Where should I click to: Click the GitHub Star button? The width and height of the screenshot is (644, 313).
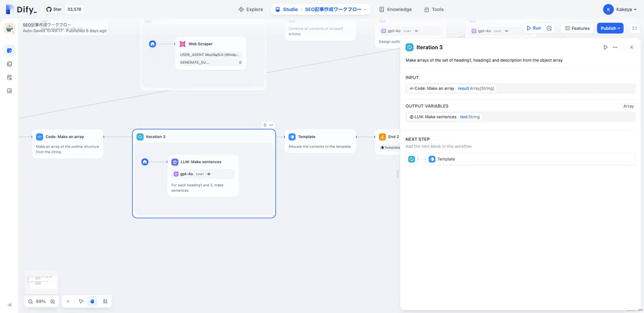[54, 9]
